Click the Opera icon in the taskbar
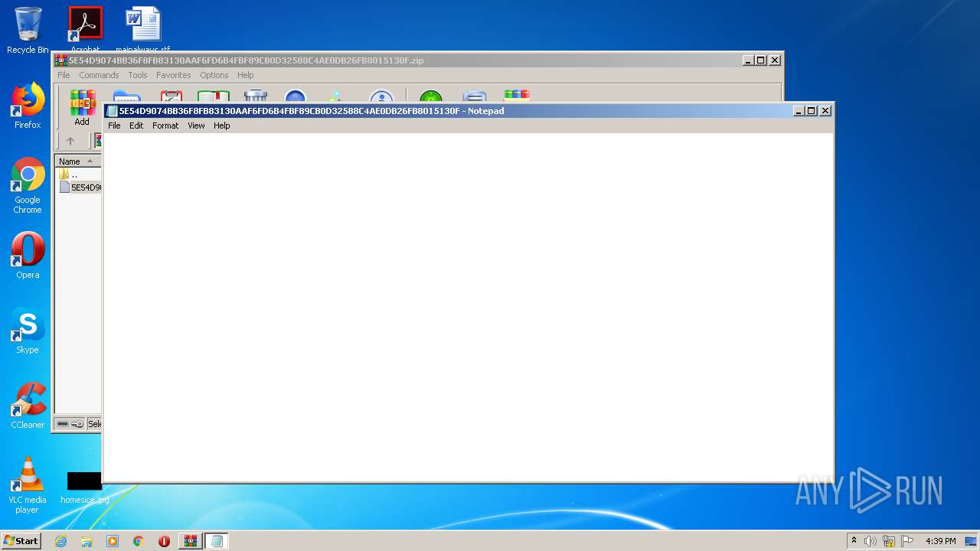980x551 pixels. [164, 541]
